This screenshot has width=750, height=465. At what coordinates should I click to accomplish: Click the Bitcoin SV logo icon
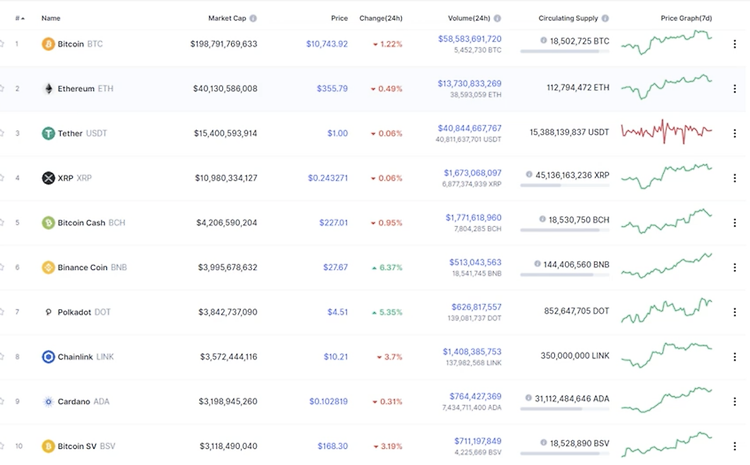click(x=48, y=446)
